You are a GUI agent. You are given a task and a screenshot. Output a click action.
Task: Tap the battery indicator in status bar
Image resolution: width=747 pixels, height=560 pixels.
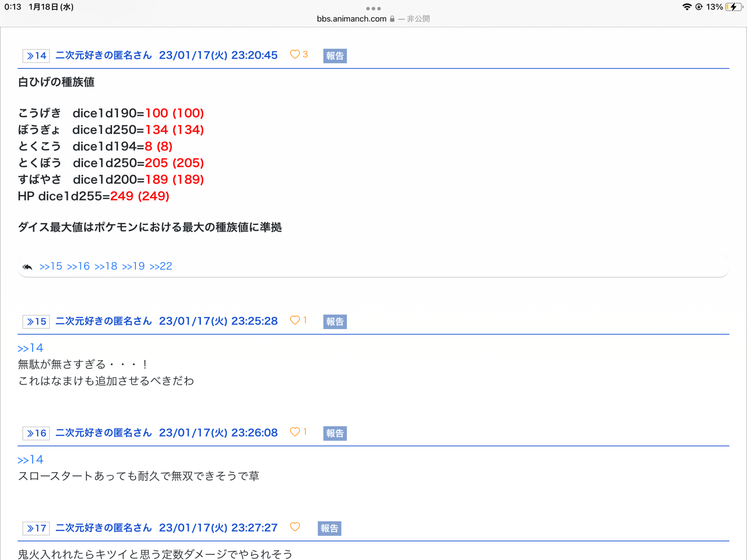tap(734, 7)
